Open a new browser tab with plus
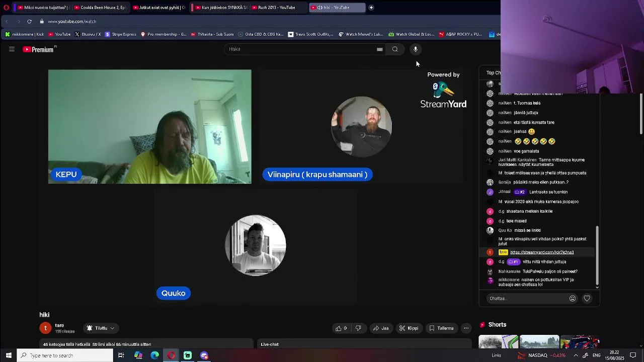The image size is (644, 362). [371, 8]
